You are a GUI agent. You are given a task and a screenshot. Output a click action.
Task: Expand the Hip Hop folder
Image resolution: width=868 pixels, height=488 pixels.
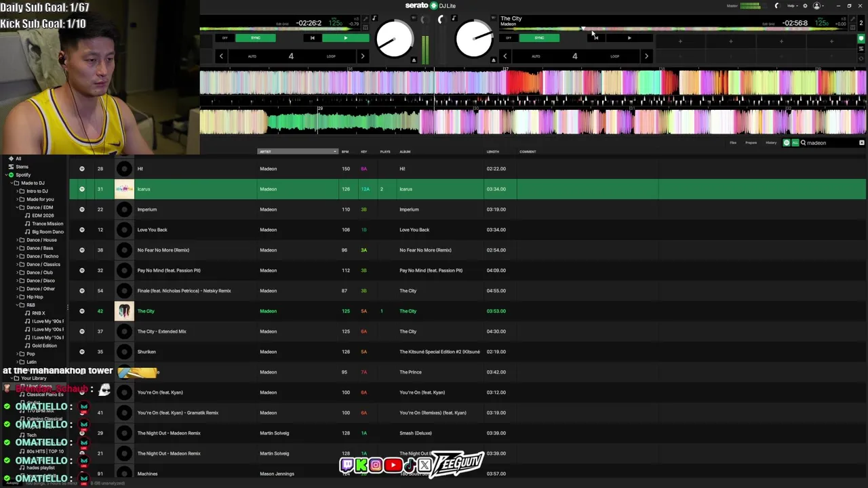click(x=18, y=297)
